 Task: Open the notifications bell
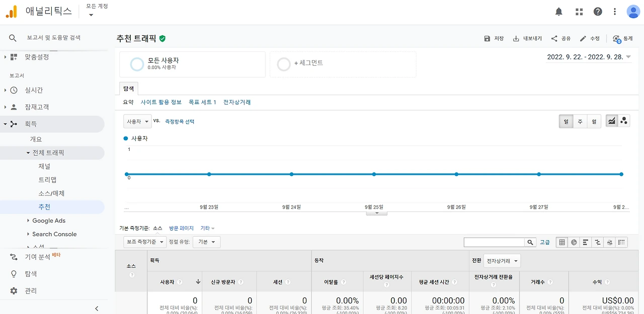point(559,12)
